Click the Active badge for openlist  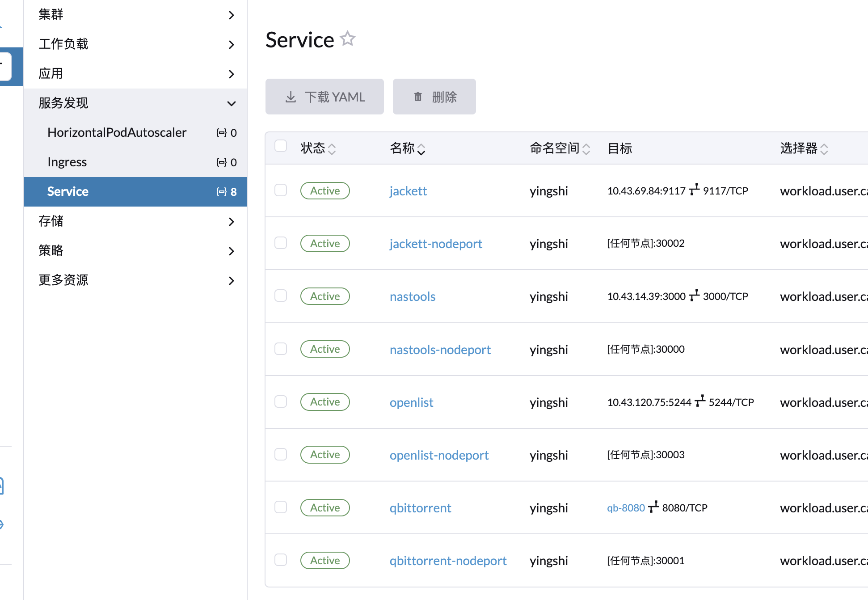point(325,402)
